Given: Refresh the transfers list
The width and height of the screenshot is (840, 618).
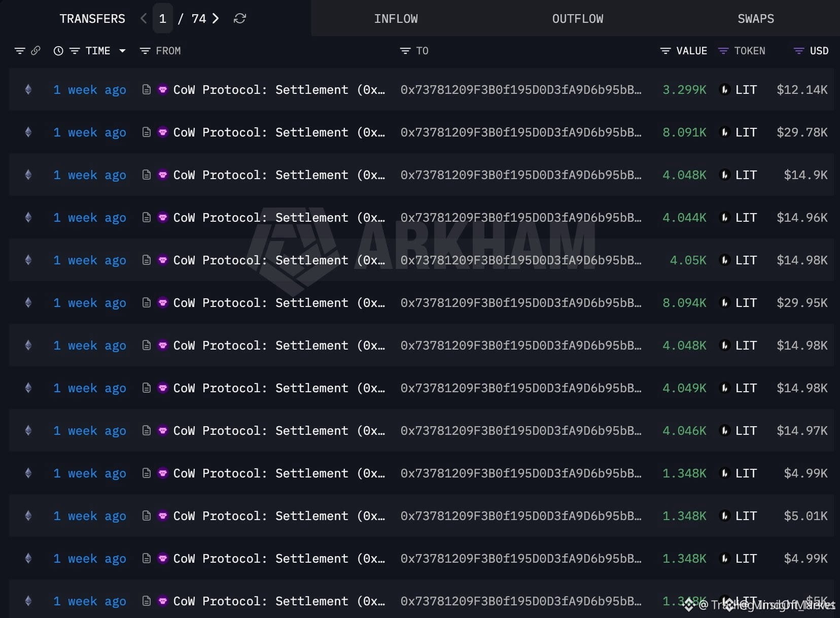Looking at the screenshot, I should tap(240, 19).
